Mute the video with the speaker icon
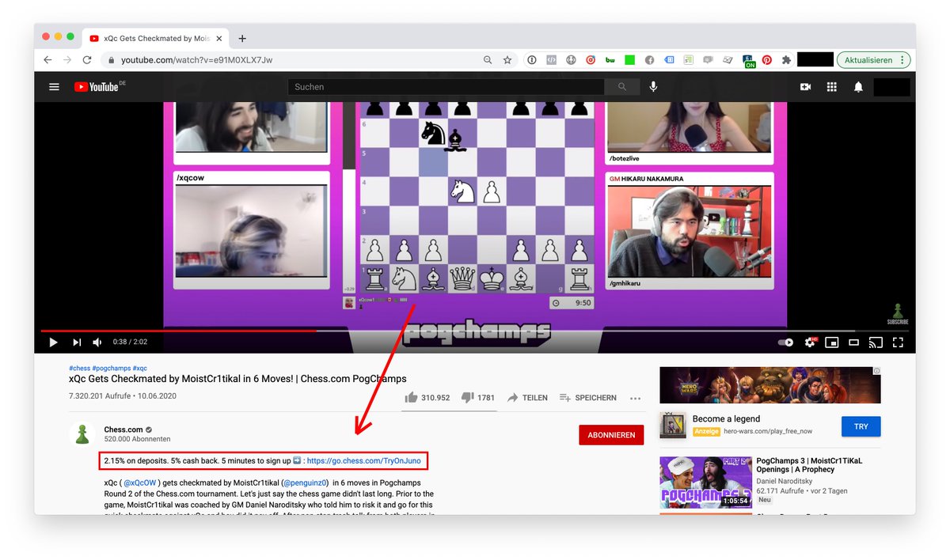This screenshot has height=560, width=950. [x=97, y=342]
